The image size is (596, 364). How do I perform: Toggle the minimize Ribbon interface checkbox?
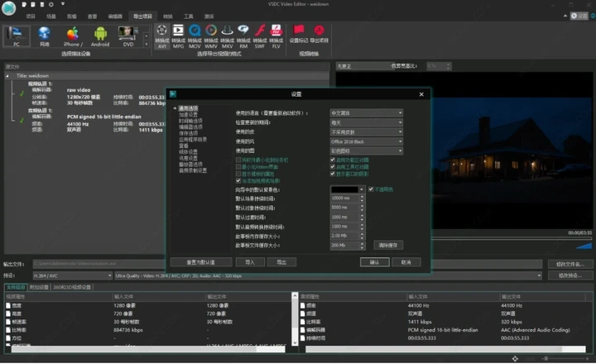tap(238, 167)
